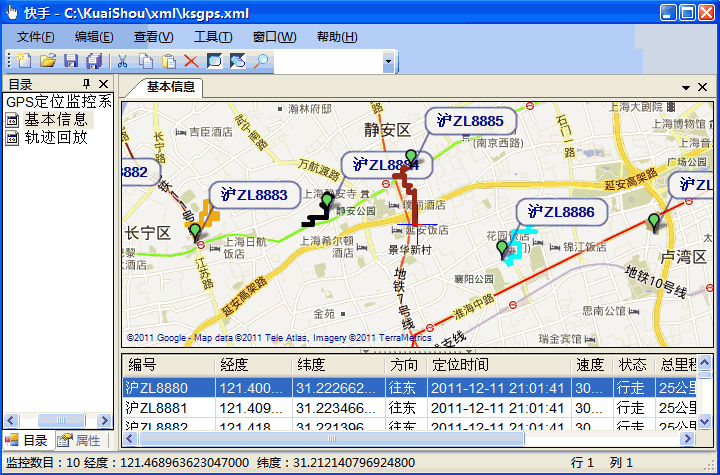Click the Paste clipboard icon
720x475 pixels.
(169, 61)
